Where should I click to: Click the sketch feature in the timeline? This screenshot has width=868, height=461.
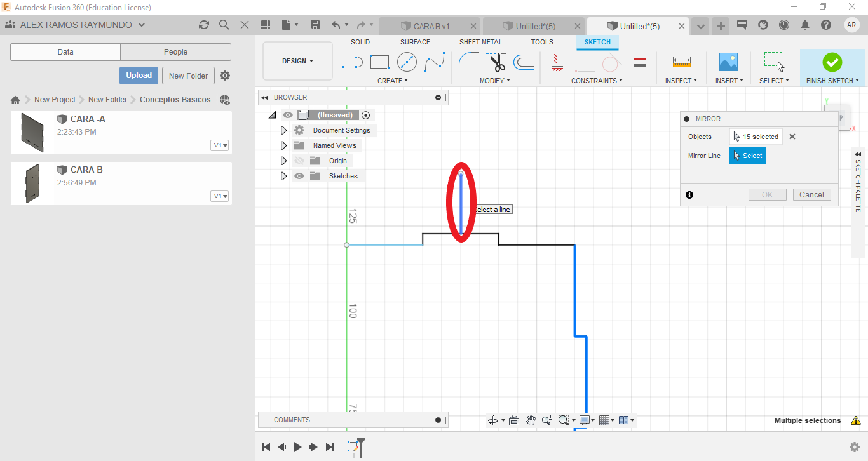(x=355, y=447)
